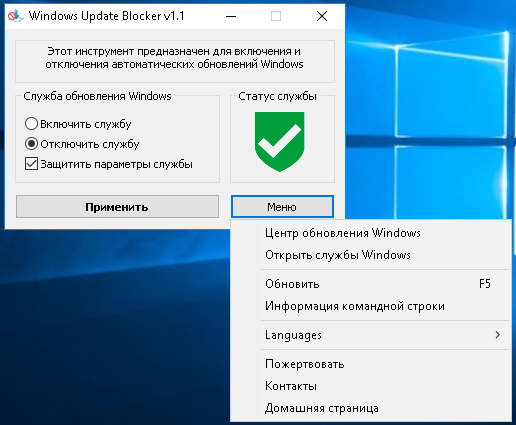This screenshot has width=516, height=425.
Task: Click the disabled maximize window icon
Action: (x=276, y=16)
